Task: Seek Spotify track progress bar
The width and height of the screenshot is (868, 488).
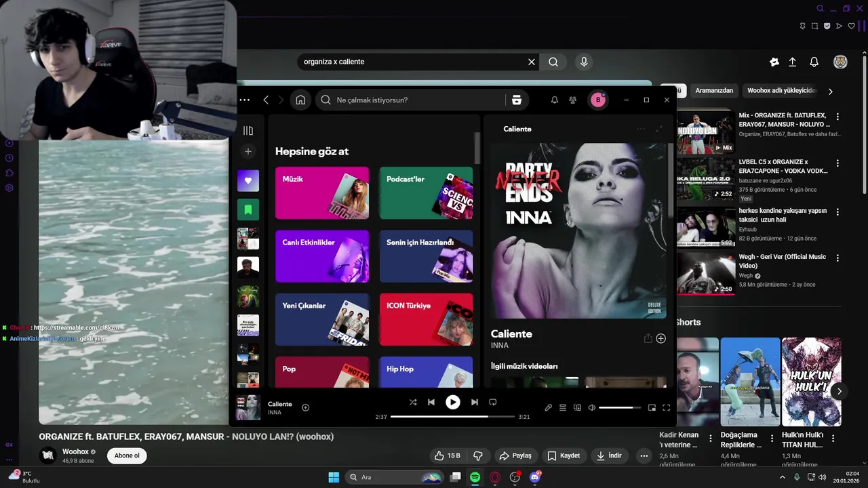Action: coord(452,417)
